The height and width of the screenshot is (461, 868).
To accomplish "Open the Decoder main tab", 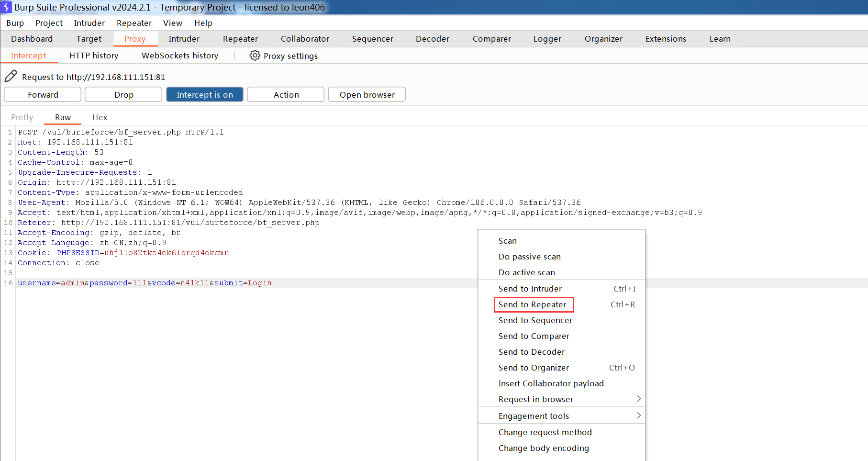I will (432, 39).
